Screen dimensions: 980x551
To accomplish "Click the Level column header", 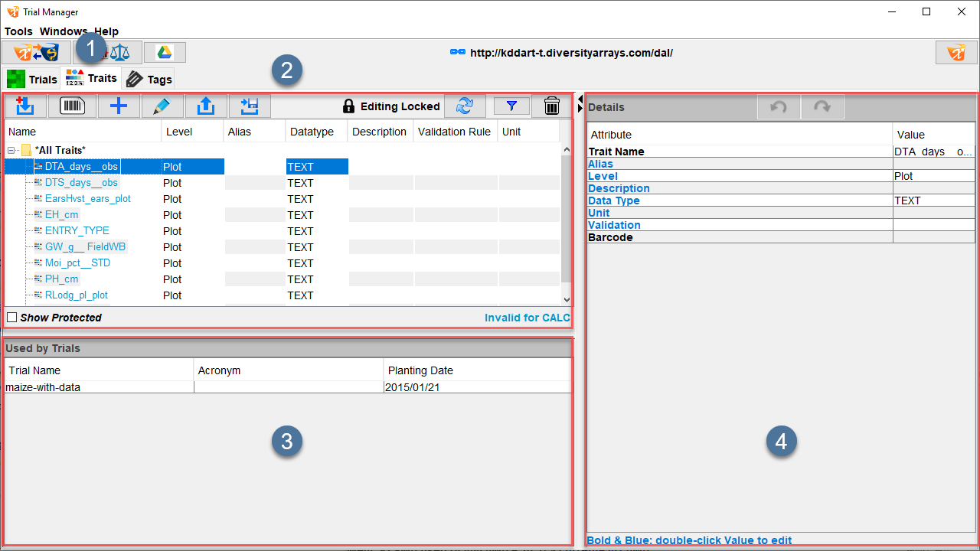I will coord(179,132).
